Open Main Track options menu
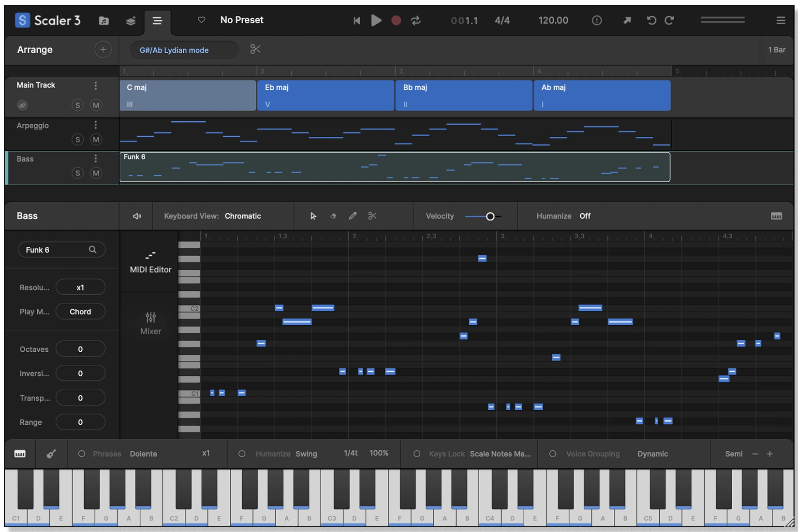 pyautogui.click(x=96, y=86)
